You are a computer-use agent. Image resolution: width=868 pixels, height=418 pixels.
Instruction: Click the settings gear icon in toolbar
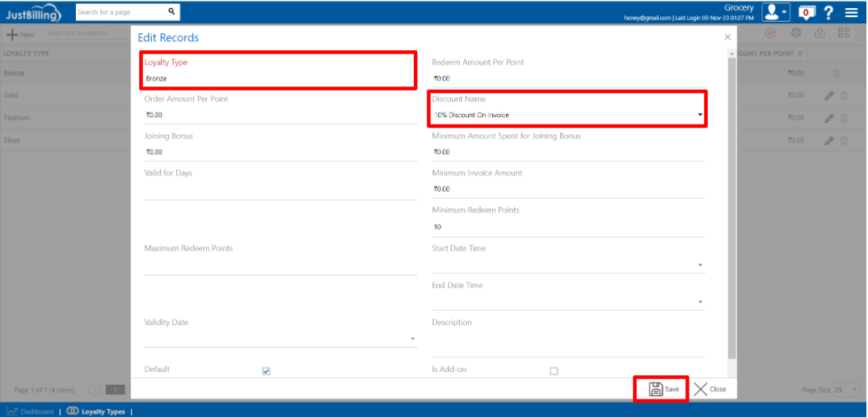[x=796, y=33]
